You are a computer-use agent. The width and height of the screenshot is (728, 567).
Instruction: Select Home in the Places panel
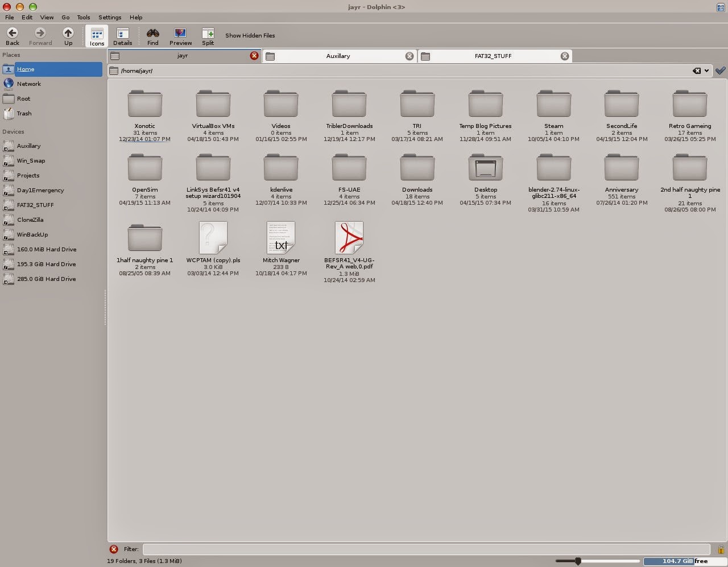pyautogui.click(x=52, y=69)
